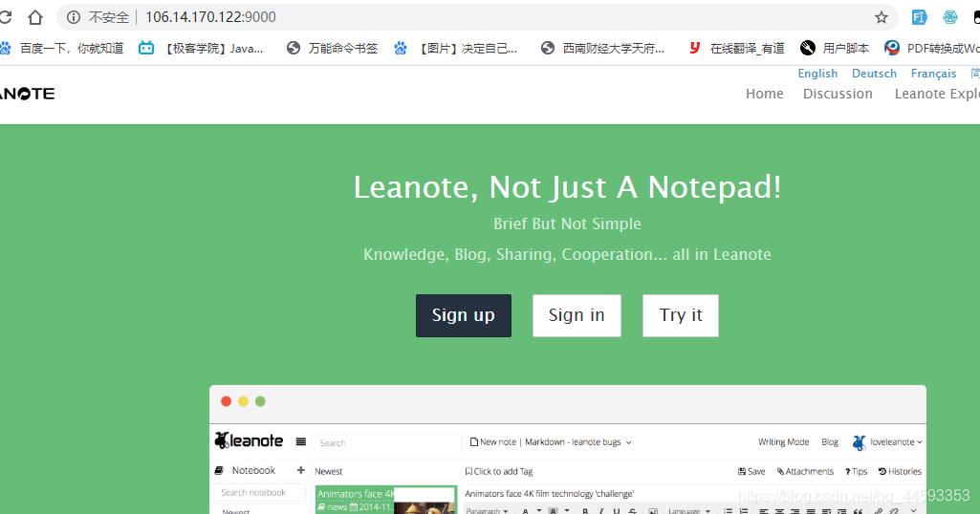Click the Leanote, Not Just A Notepad! heading
980x514 pixels.
[567, 186]
